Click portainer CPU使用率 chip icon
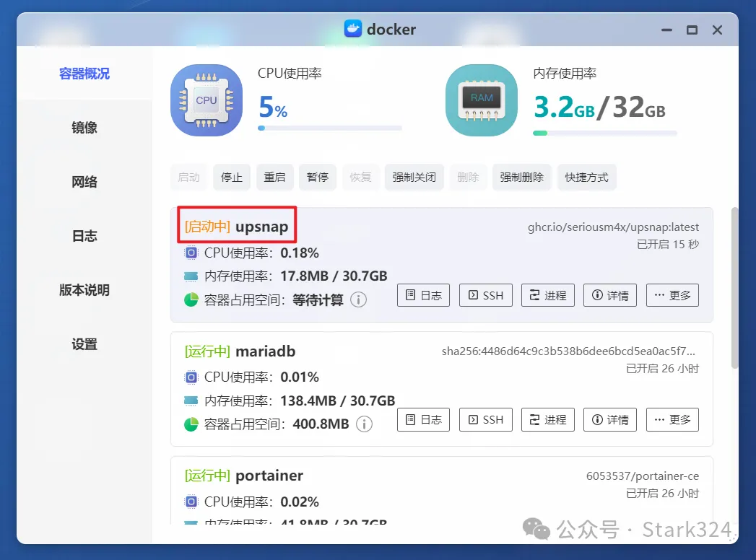 click(x=191, y=502)
